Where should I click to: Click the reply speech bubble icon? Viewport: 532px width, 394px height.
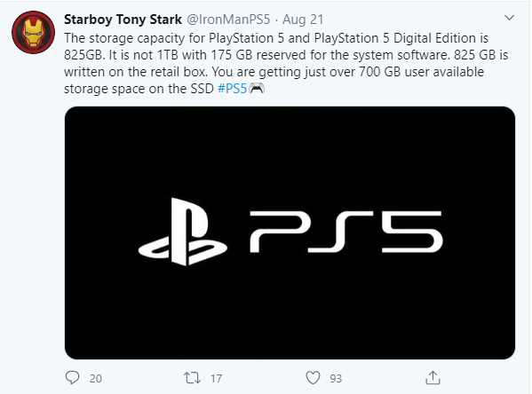point(72,377)
